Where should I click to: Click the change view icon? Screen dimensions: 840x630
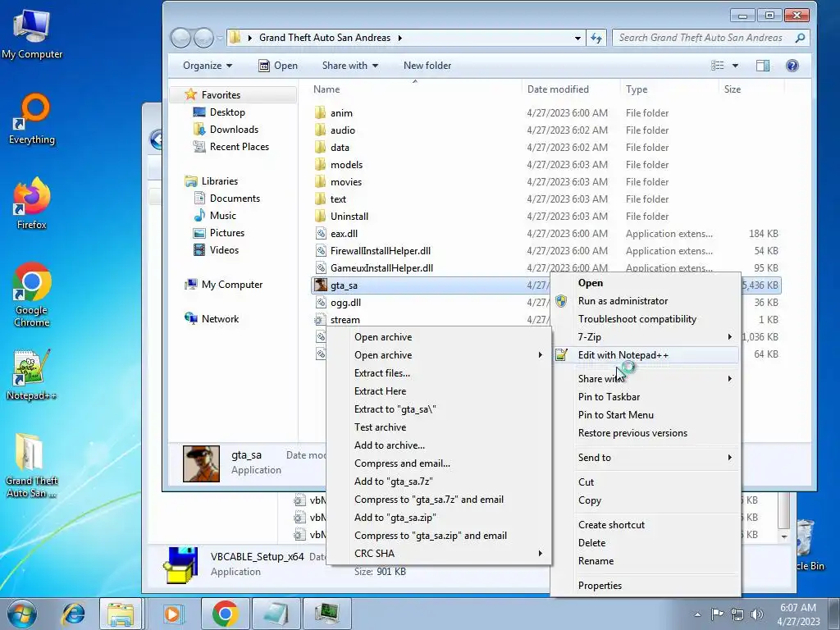[x=717, y=66]
